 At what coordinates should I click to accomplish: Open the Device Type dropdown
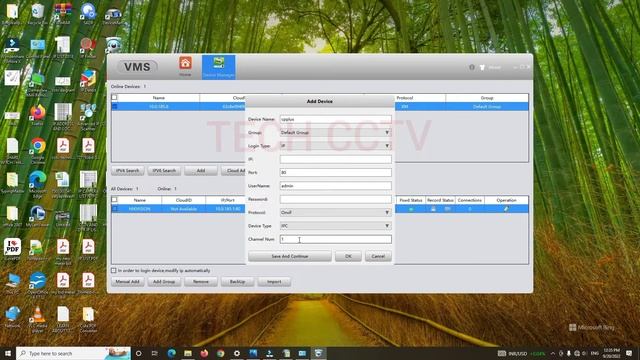coord(336,226)
